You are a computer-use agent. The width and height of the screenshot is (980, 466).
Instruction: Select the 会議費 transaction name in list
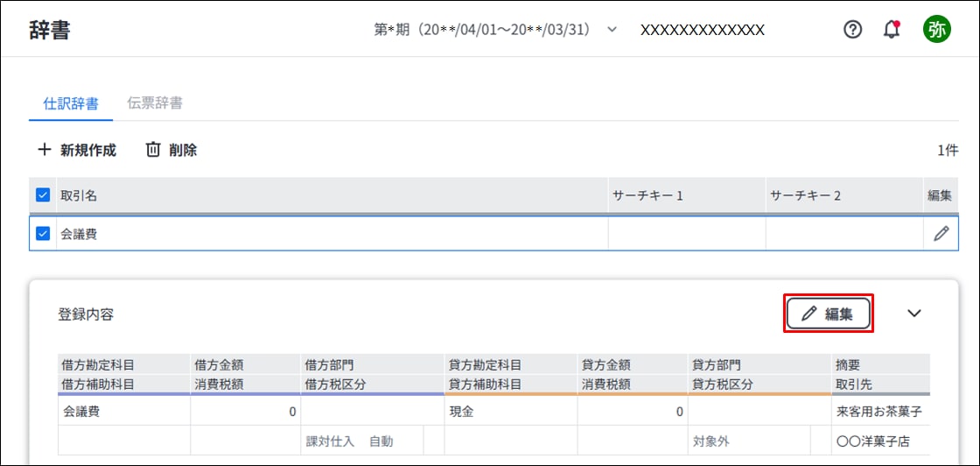coord(79,235)
